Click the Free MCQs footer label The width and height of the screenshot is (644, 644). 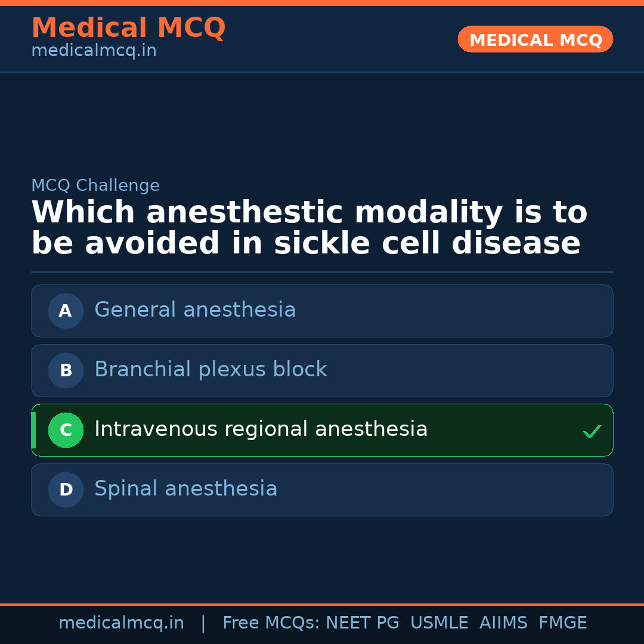coord(271,623)
